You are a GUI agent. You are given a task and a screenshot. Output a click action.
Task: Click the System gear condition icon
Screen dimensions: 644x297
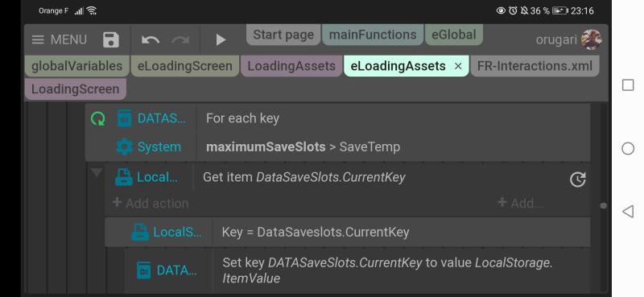tap(125, 146)
